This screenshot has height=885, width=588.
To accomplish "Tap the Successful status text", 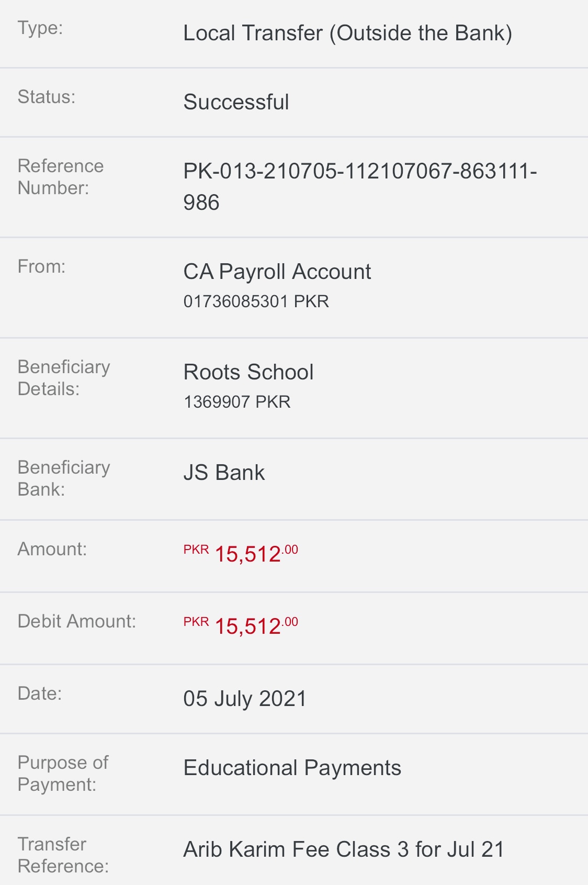I will [x=236, y=102].
